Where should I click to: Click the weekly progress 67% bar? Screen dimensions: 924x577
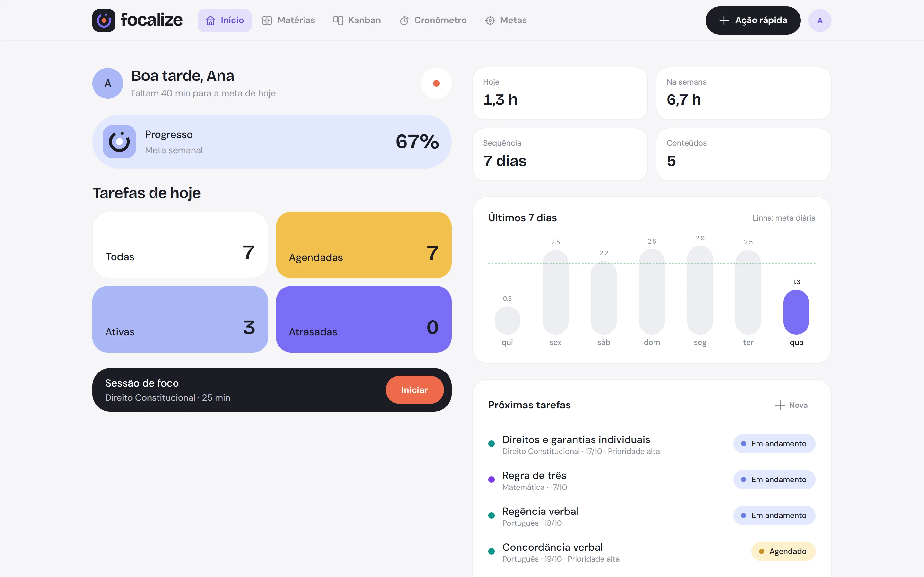point(272,142)
